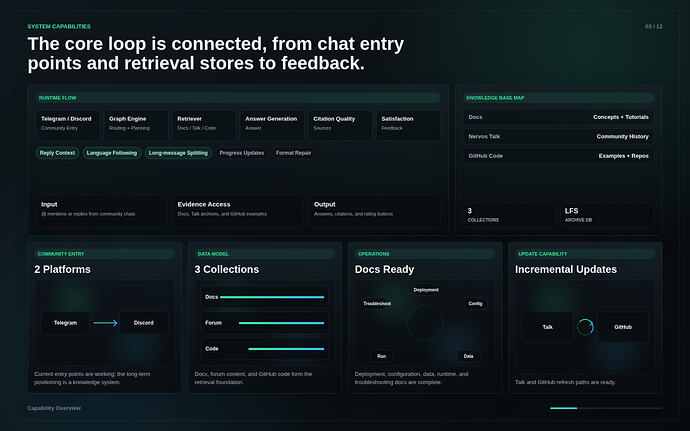690x431 pixels.
Task: Select the Discord box in Community Entry
Action: click(143, 323)
